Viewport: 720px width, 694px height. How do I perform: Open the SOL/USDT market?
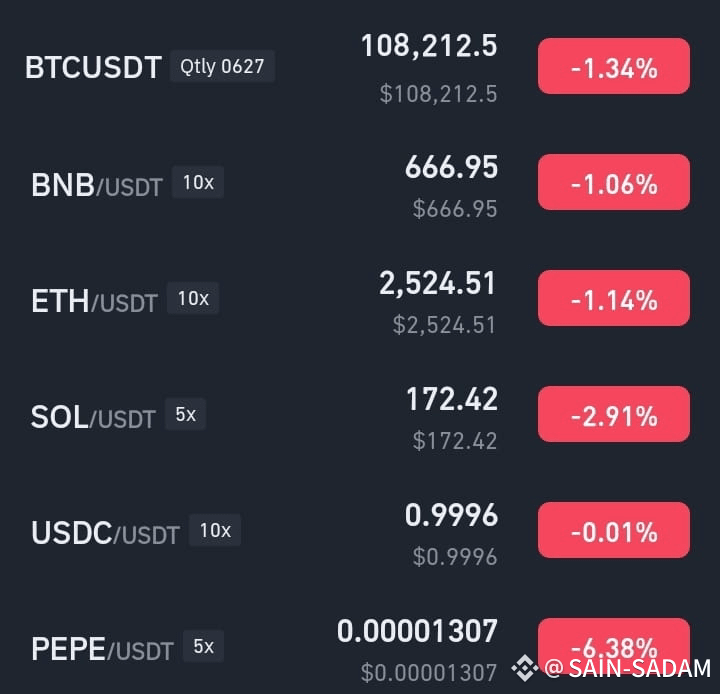coord(93,417)
